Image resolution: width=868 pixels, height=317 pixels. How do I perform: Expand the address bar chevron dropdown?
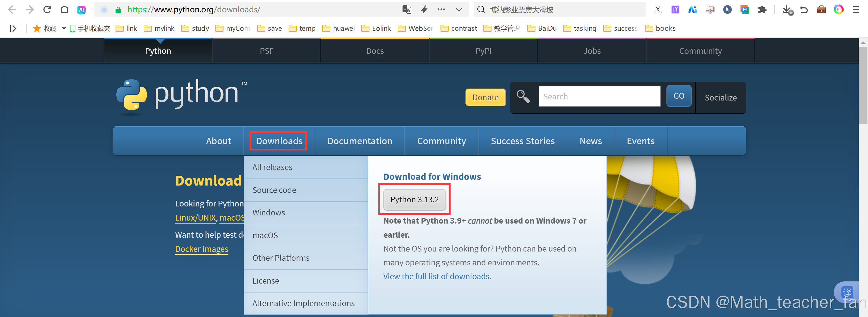(459, 10)
